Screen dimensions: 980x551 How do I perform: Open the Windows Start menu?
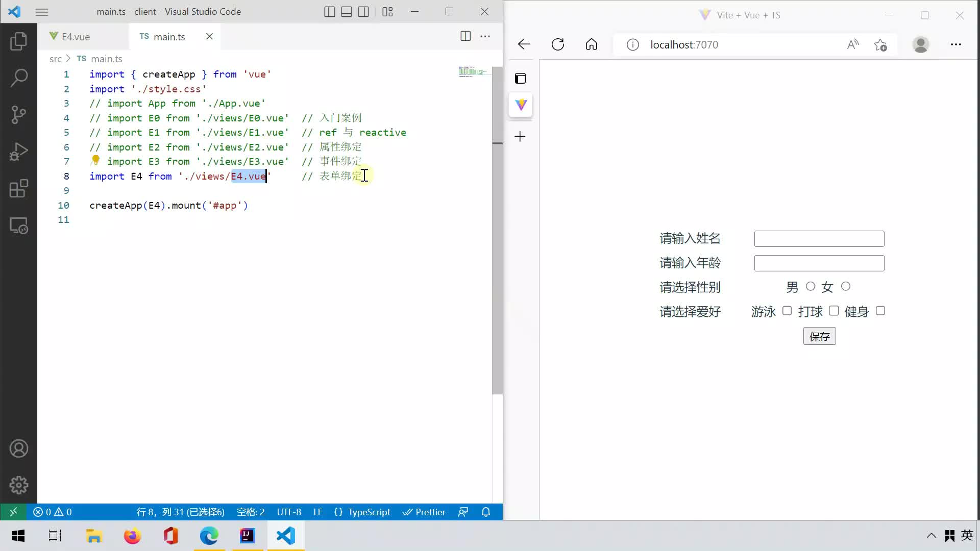[18, 536]
